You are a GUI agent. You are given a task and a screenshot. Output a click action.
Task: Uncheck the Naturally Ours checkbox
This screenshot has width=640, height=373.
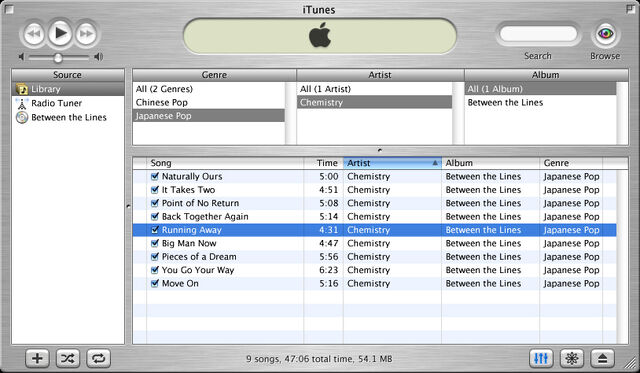click(x=155, y=176)
